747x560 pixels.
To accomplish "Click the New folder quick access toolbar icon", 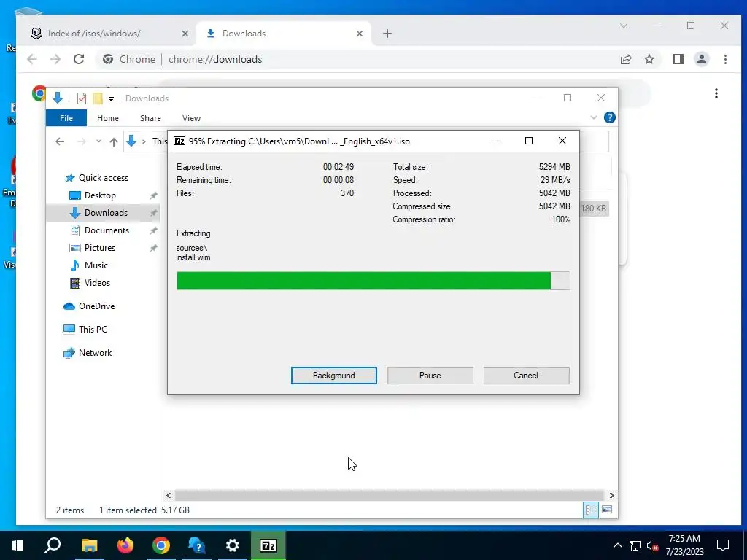I will pyautogui.click(x=98, y=98).
